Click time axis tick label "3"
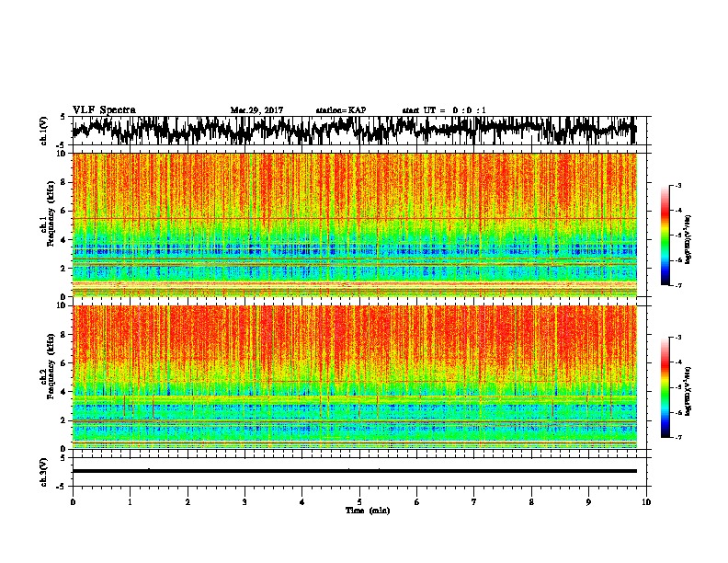This screenshot has width=728, height=563. click(245, 502)
